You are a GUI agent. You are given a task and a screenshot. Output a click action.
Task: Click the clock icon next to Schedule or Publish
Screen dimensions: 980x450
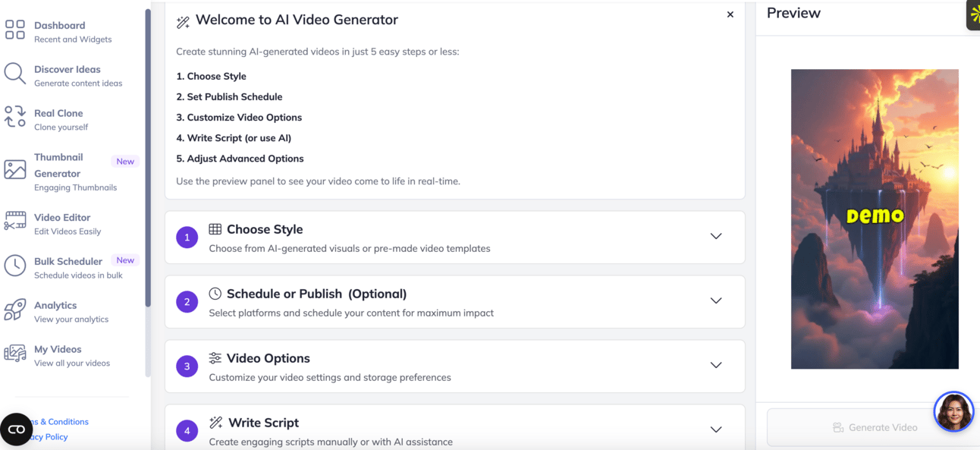215,294
